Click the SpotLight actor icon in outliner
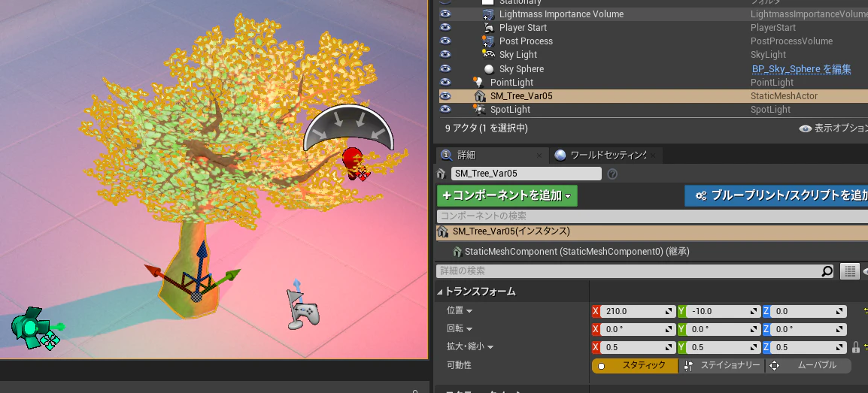 coord(478,110)
